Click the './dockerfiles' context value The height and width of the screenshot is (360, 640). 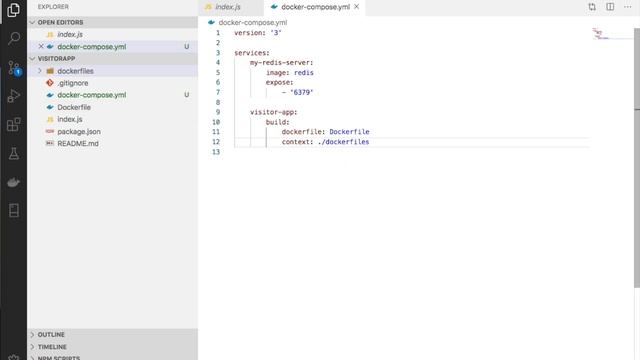click(x=343, y=142)
